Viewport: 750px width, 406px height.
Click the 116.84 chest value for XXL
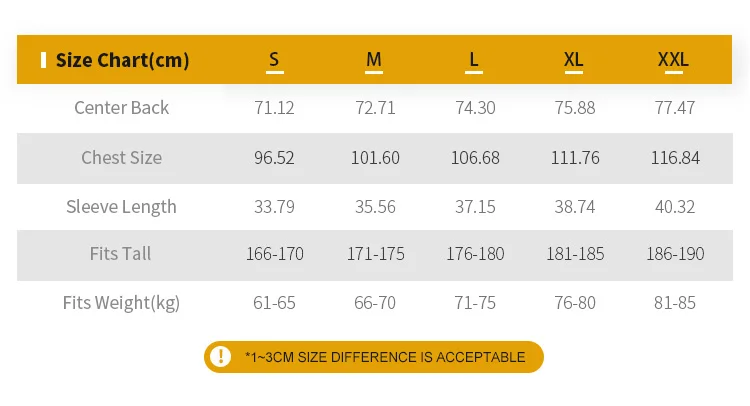pos(675,158)
